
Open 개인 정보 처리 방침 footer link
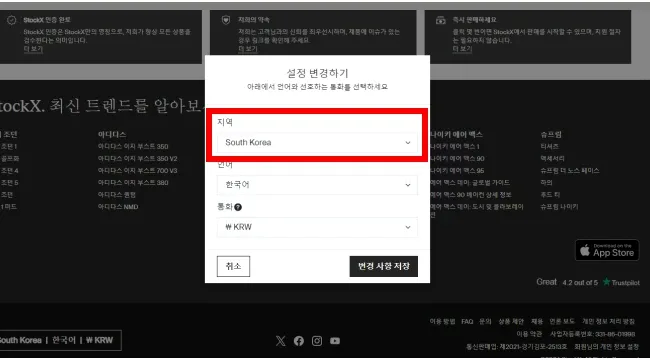(x=608, y=321)
